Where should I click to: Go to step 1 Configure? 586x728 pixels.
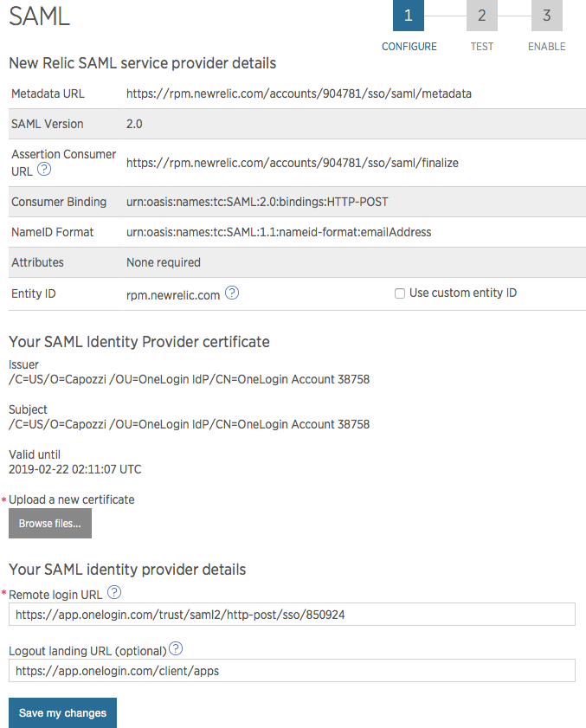coord(409,16)
